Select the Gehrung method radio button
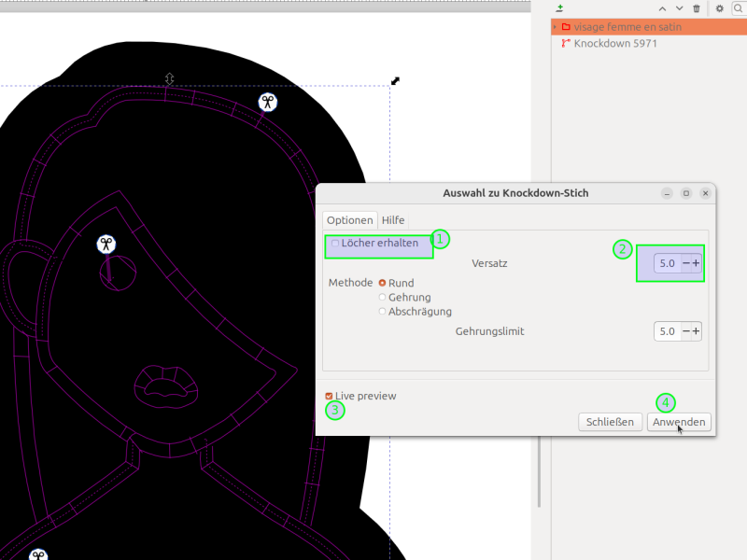The image size is (747, 560). click(x=382, y=298)
